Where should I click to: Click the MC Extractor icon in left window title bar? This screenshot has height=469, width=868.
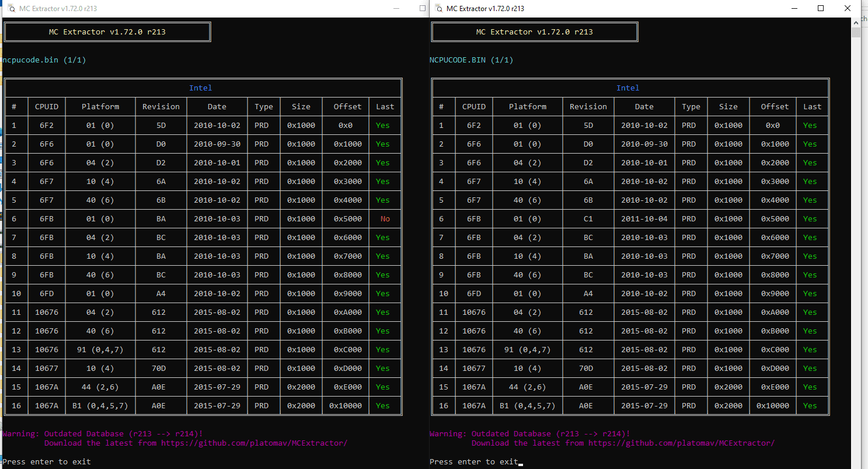(11, 8)
